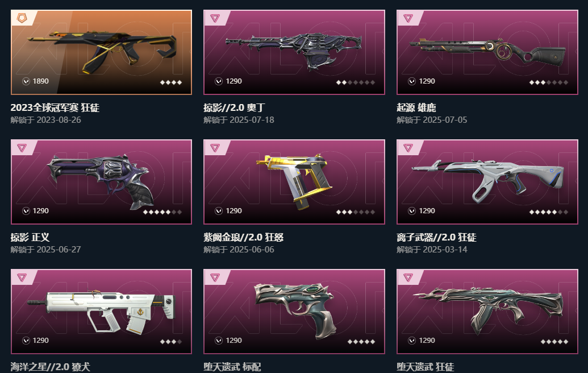The height and width of the screenshot is (373, 588).
Task: Click the VP coin icon on the 紫阙金琅//2.0 狂怒 card
Action: point(219,211)
